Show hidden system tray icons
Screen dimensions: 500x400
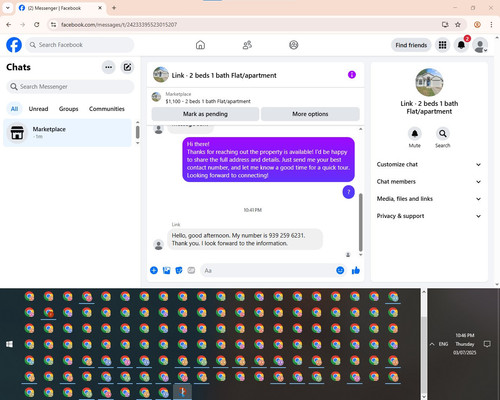(x=432, y=344)
